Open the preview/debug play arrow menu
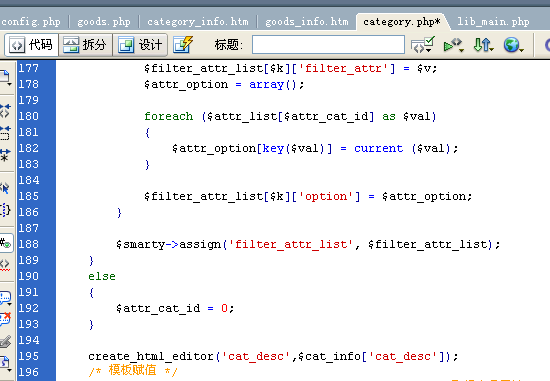The height and width of the screenshot is (381, 550). coord(454,45)
